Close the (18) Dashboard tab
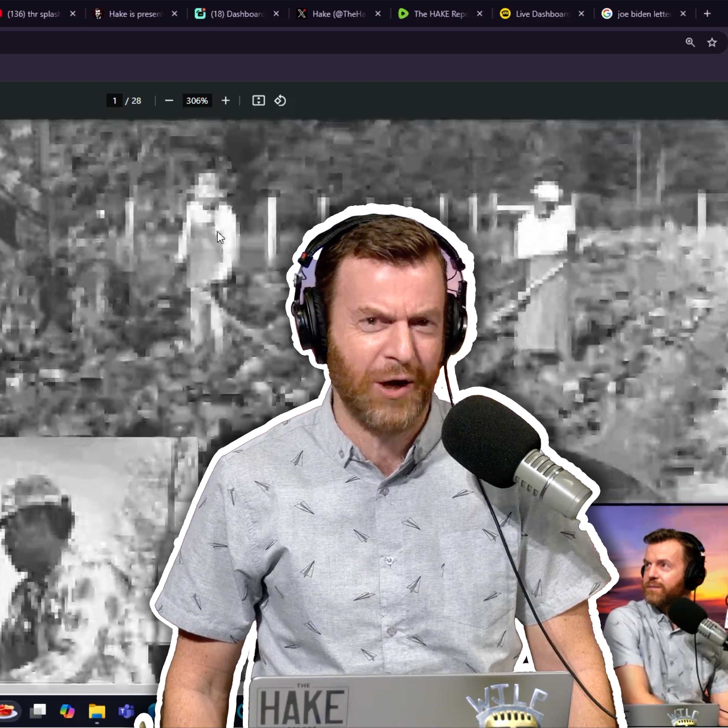728x728 pixels. point(276,14)
